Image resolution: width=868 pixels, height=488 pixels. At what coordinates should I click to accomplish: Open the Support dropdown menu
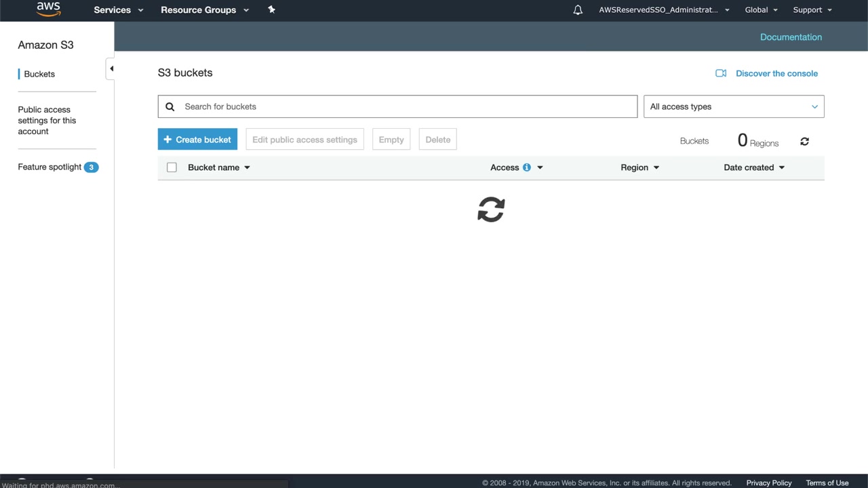[812, 10]
